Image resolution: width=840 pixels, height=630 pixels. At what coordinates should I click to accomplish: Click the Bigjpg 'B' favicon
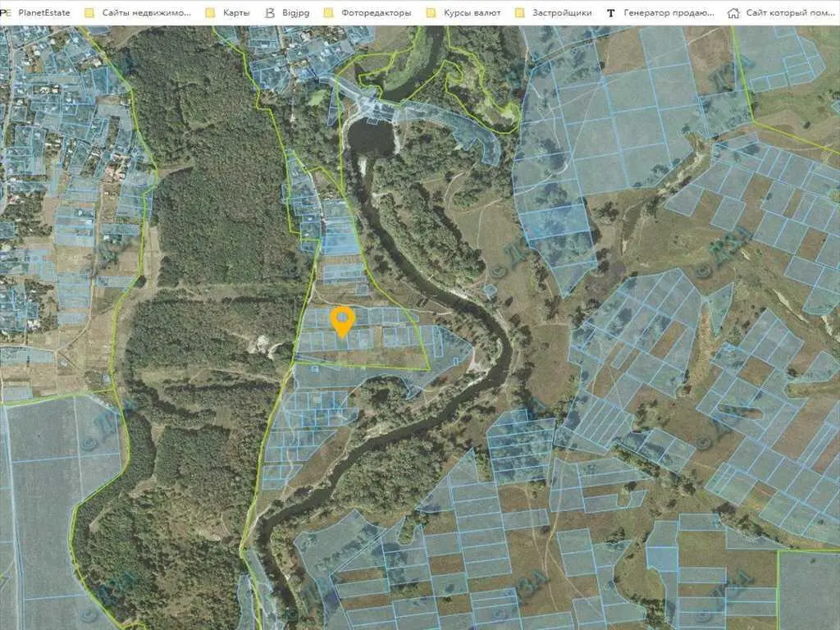270,13
